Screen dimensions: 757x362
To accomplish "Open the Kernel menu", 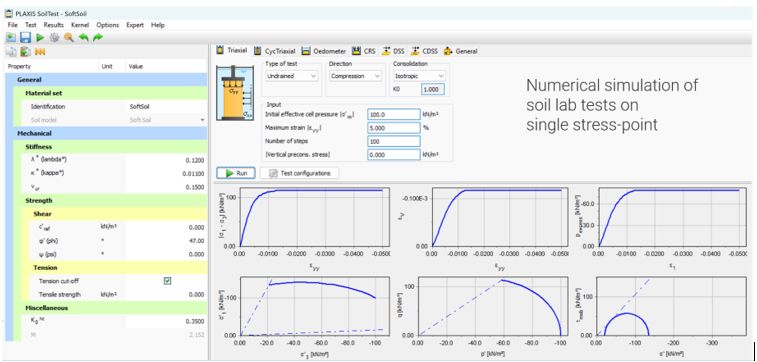I will tap(80, 25).
